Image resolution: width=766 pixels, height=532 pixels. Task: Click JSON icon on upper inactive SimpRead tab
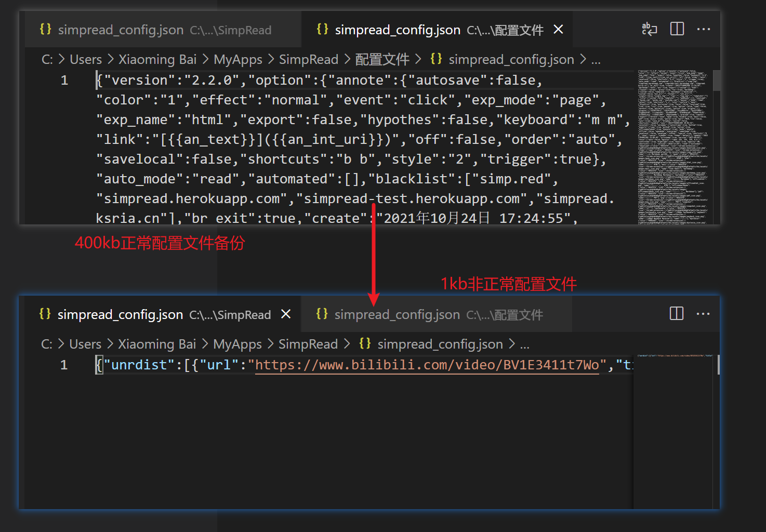[x=46, y=29]
